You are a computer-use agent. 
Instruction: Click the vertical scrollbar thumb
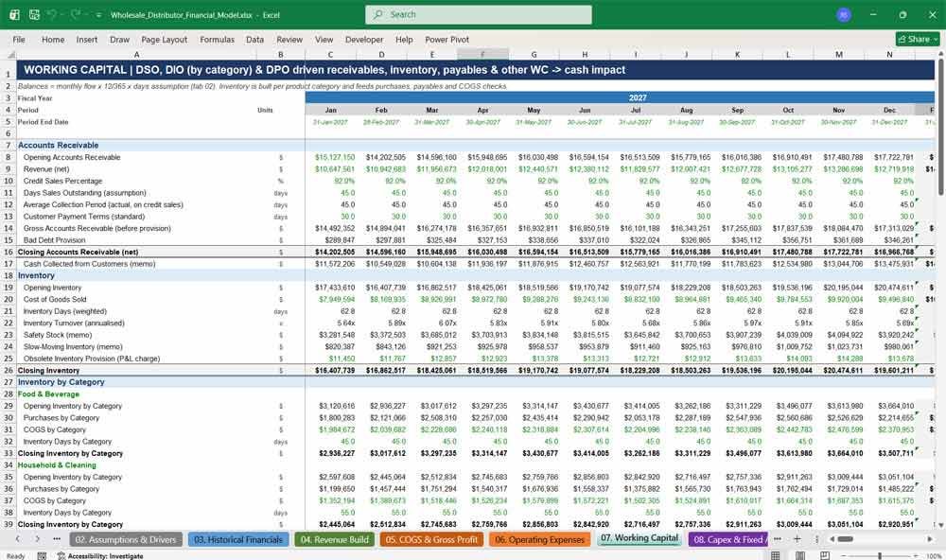(940, 128)
